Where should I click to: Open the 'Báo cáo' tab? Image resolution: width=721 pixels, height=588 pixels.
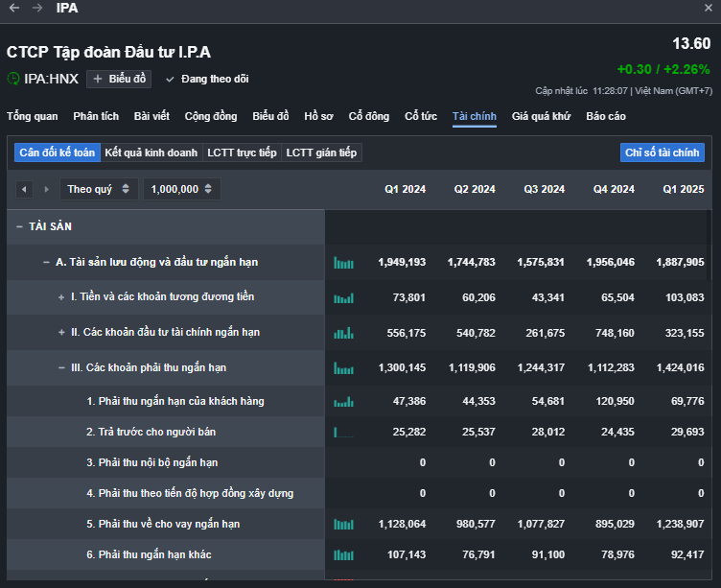[606, 116]
